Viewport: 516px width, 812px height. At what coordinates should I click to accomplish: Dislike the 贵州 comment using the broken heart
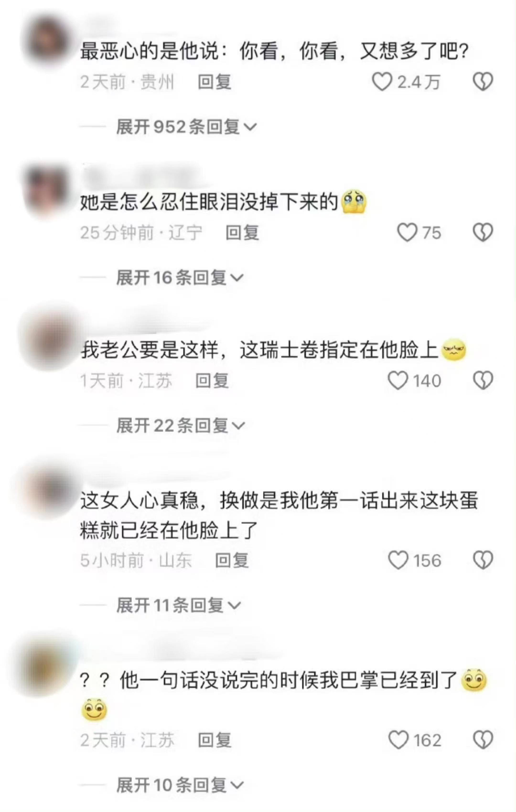(x=483, y=82)
